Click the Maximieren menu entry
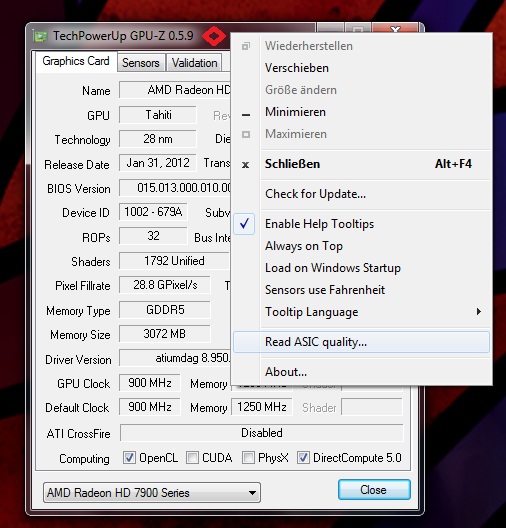Image resolution: width=506 pixels, height=528 pixels. tap(361, 134)
